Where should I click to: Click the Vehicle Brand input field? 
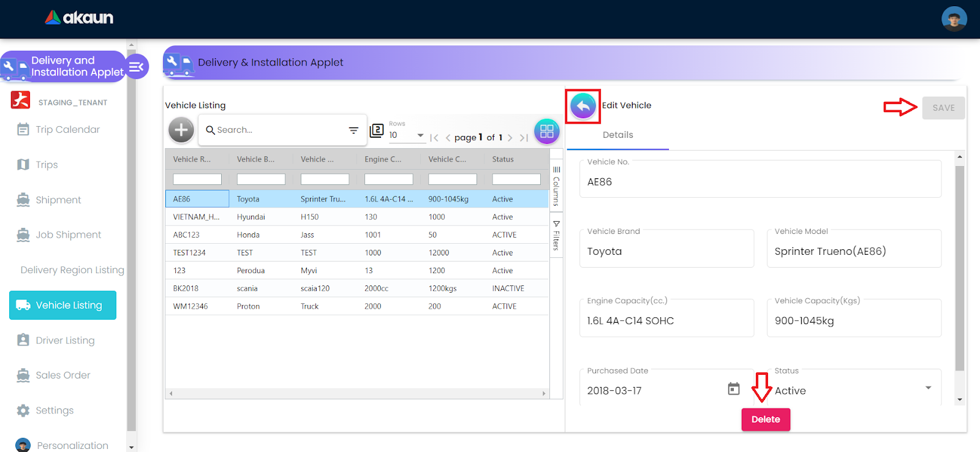(666, 252)
